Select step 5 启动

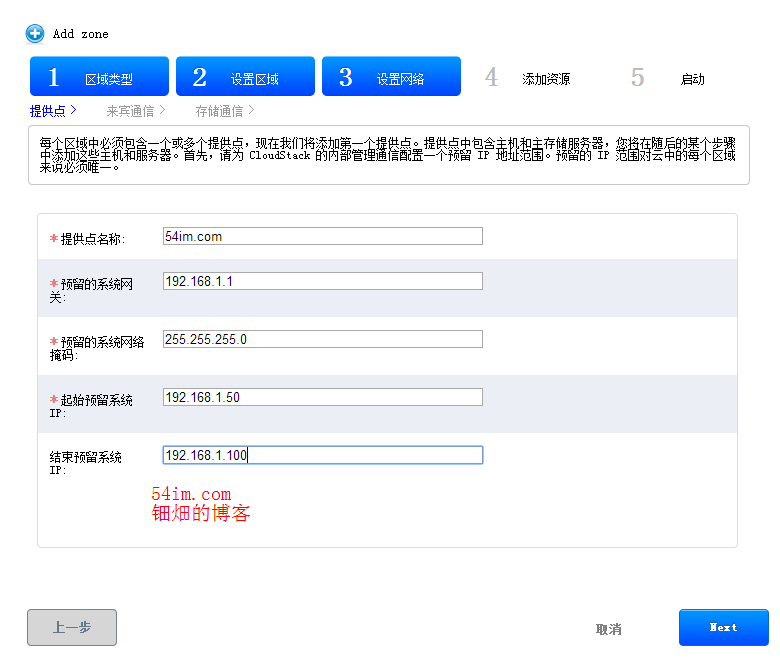click(x=668, y=78)
